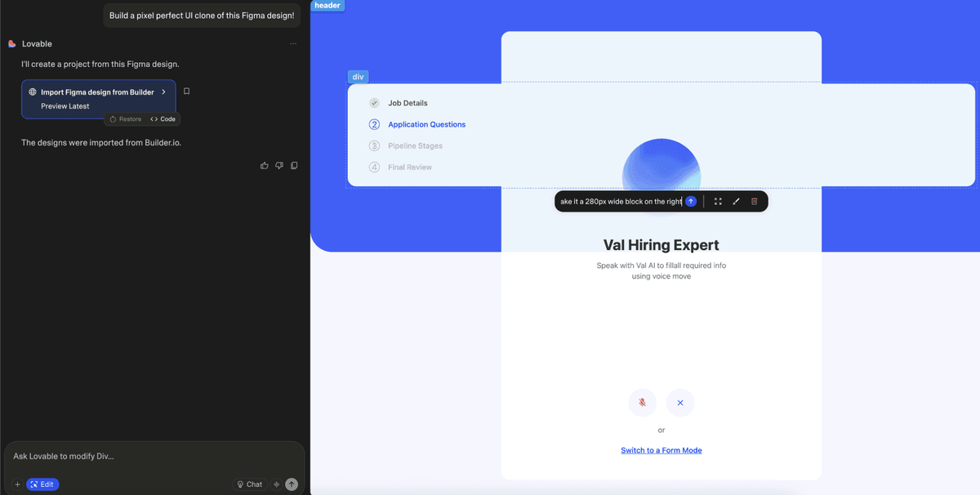Cancel the voice session with the X icon
Screen dimensions: 980x495
coord(679,402)
